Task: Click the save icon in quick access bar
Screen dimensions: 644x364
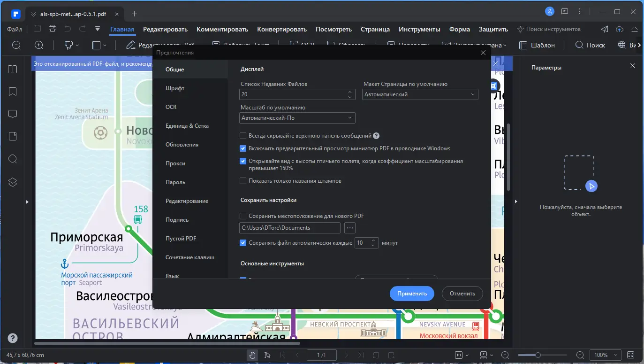Action: tap(38, 29)
